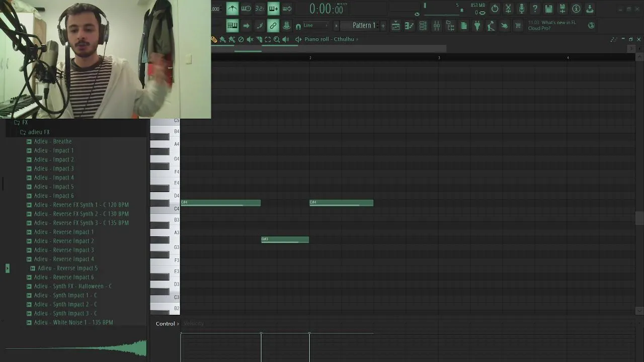The height and width of the screenshot is (362, 644).
Task: Open the What's new in FL Cloud Pro news
Action: tap(552, 25)
